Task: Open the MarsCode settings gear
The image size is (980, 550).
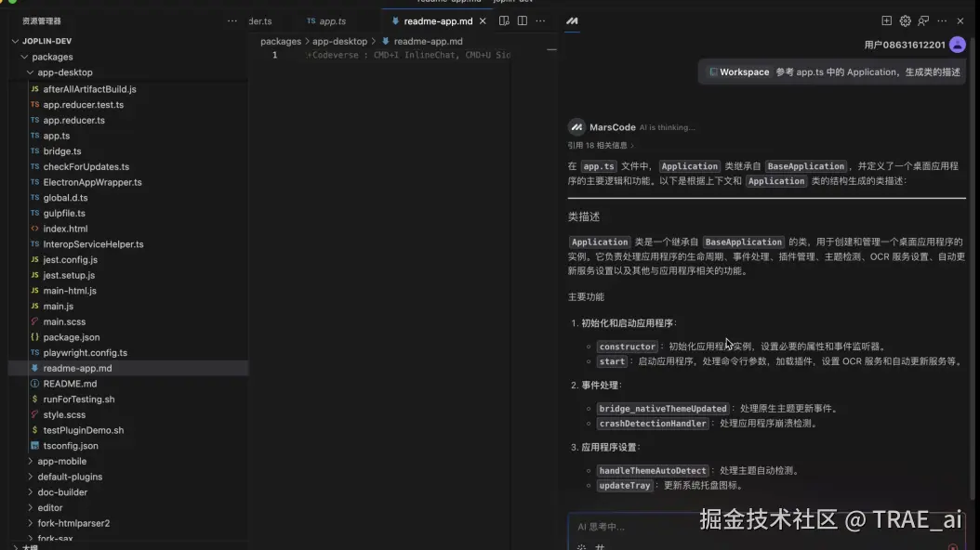Action: pos(904,20)
